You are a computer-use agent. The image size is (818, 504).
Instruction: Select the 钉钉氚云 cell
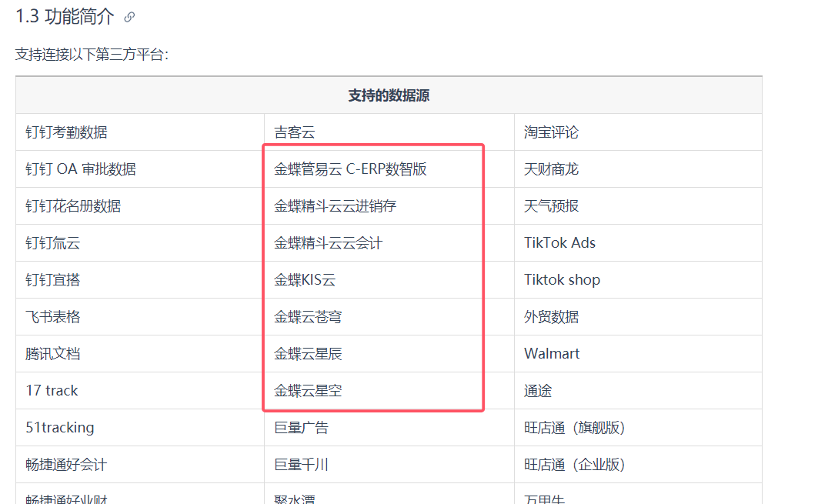(x=140, y=243)
